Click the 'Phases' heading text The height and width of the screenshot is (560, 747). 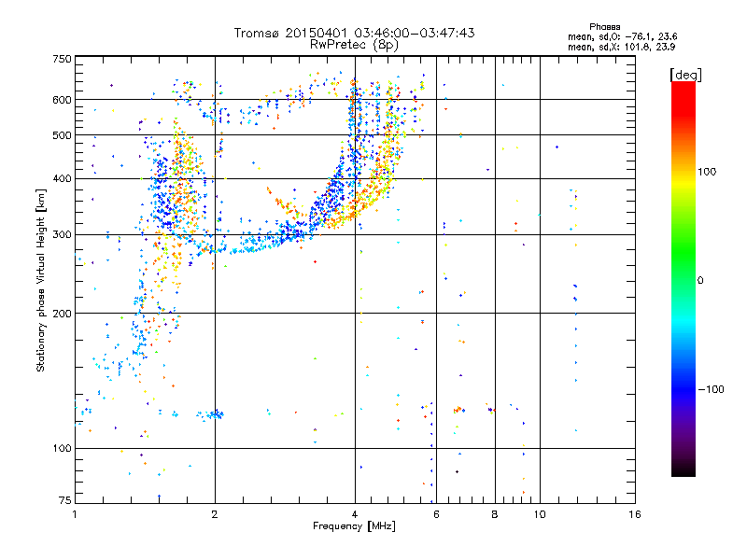pos(604,27)
